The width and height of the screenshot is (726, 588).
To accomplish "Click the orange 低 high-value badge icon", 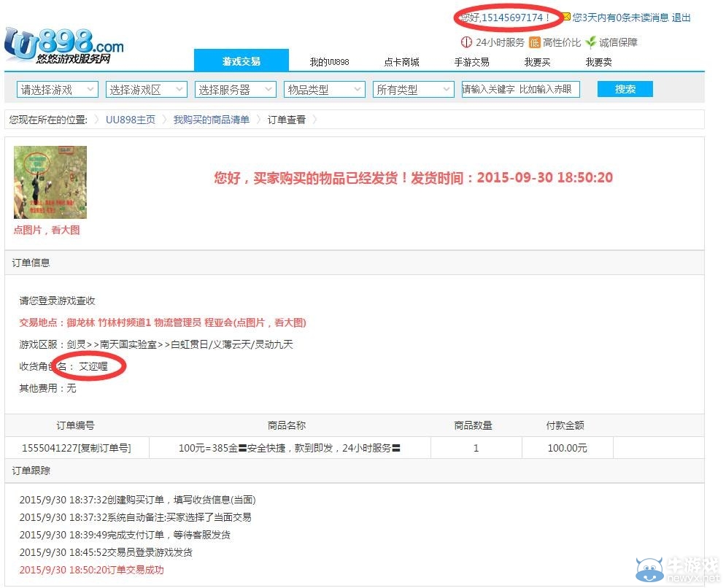I will (533, 42).
